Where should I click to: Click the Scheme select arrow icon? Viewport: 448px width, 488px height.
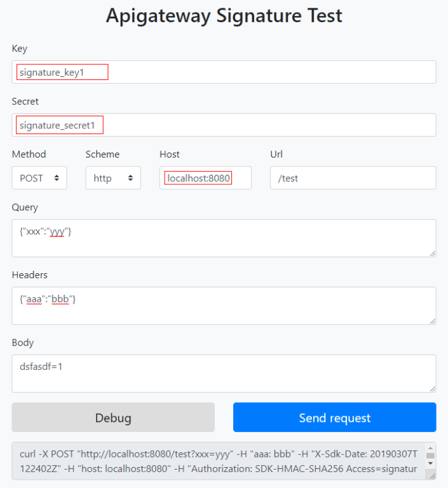tap(130, 178)
